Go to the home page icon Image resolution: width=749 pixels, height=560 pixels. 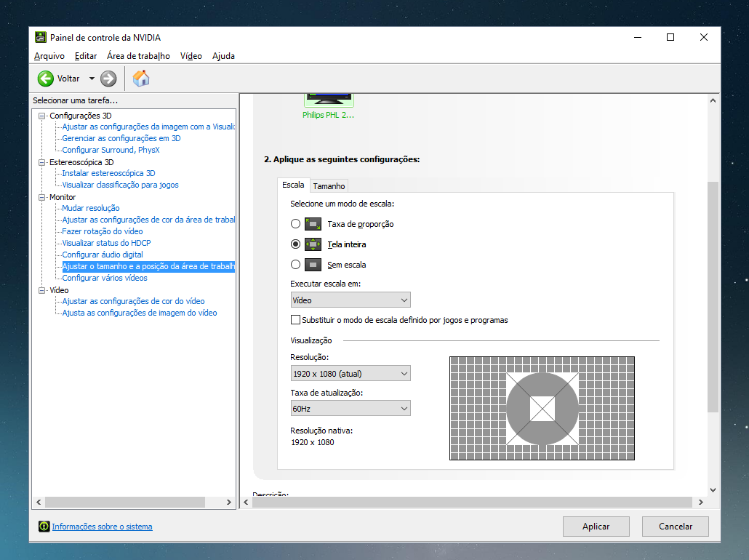click(x=141, y=79)
